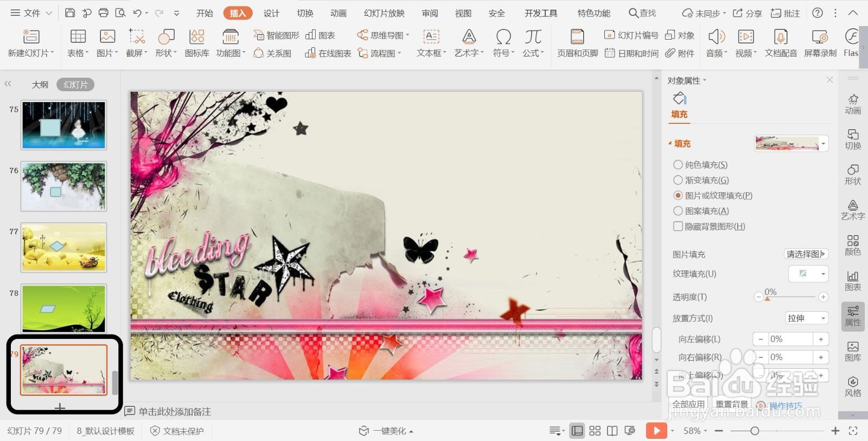
Task: Click Reset Background (重置背景) button
Action: (732, 404)
